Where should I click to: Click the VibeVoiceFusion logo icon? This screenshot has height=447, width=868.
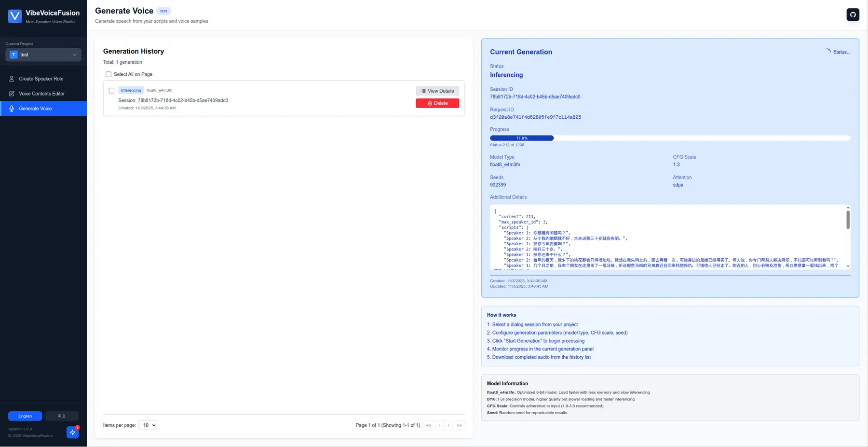(15, 16)
